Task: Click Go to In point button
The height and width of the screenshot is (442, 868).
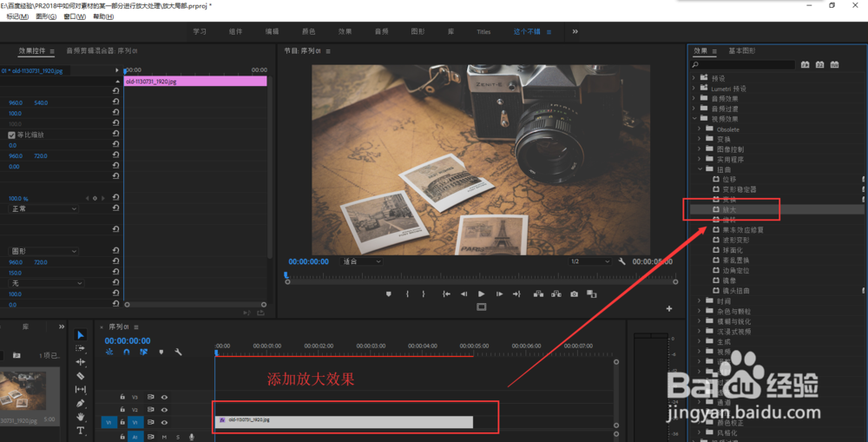Action: (x=446, y=294)
